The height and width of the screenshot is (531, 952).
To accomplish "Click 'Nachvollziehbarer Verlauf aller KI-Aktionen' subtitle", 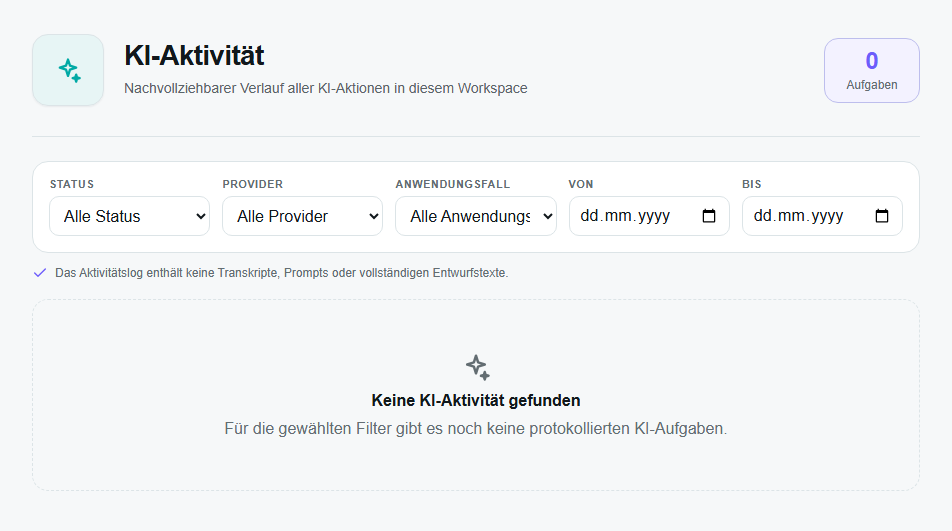I will tap(326, 88).
